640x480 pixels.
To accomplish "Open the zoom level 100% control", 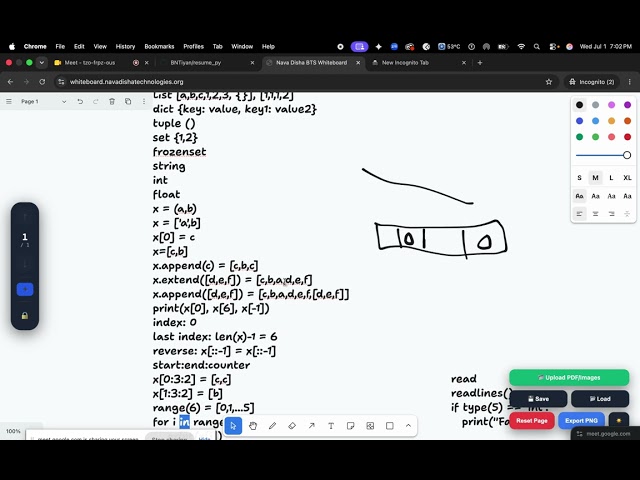I will coord(13,431).
